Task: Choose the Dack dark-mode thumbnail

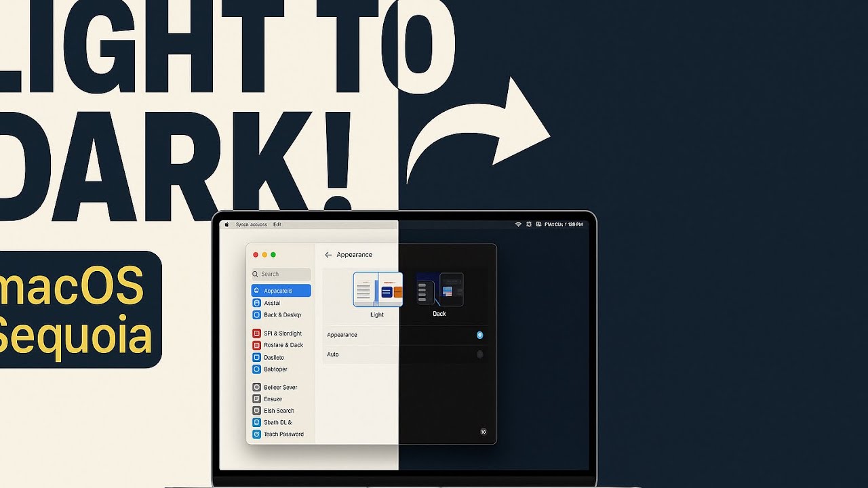Action: coord(439,289)
